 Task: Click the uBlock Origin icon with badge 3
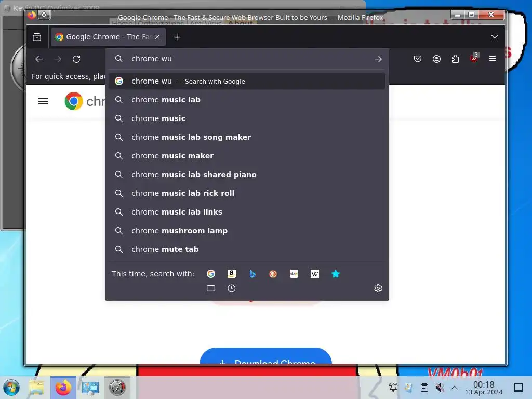[474, 58]
